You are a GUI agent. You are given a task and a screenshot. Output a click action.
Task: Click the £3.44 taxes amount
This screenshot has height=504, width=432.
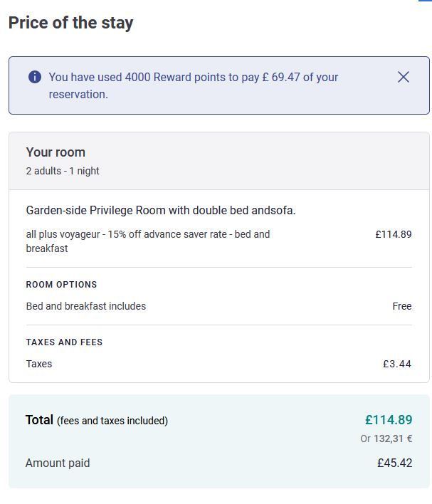(397, 364)
